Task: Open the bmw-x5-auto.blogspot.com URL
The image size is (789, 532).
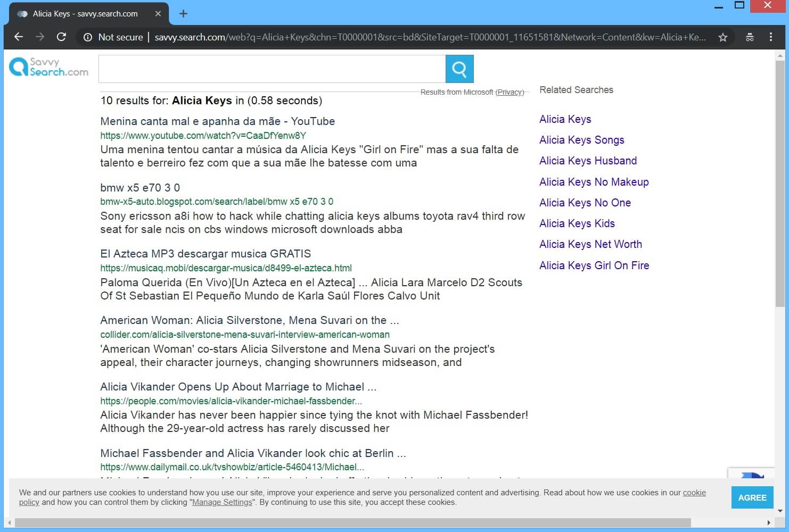Action: (x=217, y=202)
